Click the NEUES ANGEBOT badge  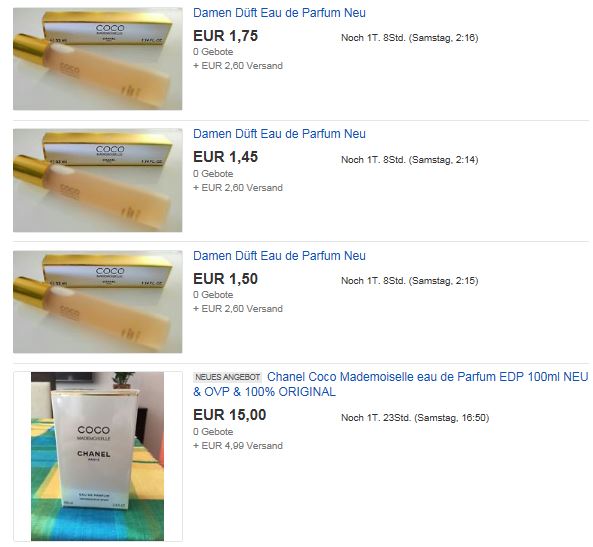[228, 377]
